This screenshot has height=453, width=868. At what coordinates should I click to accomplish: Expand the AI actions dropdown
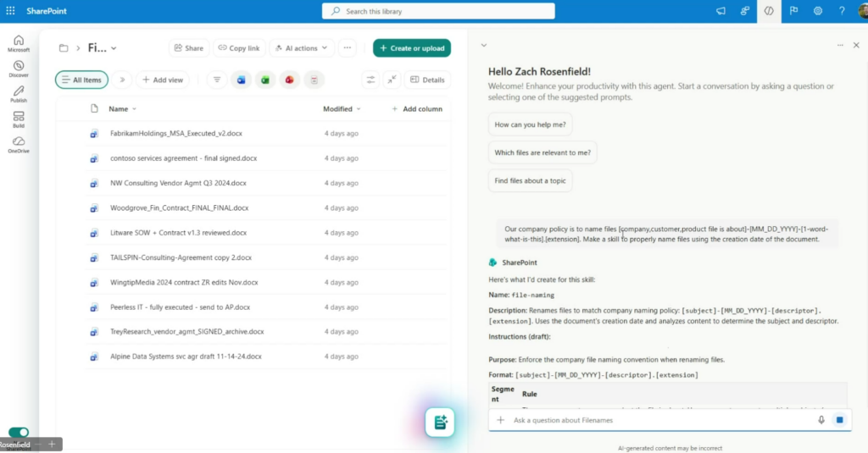(302, 48)
